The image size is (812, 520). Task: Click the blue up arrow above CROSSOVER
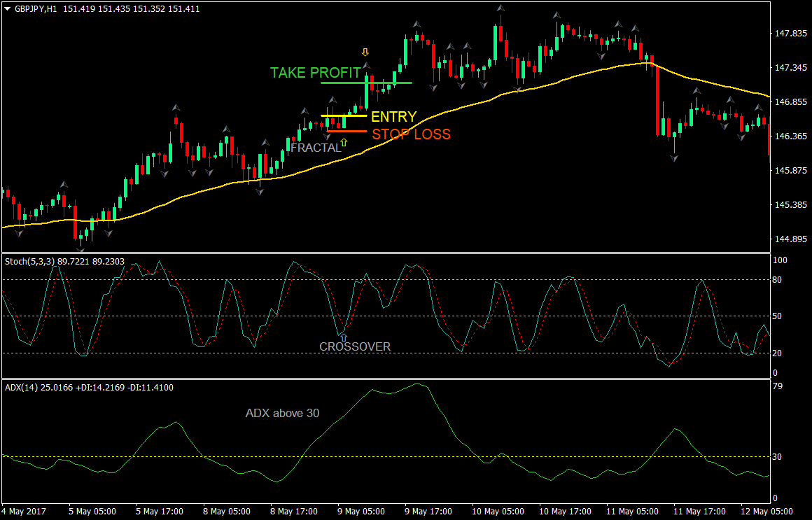343,337
